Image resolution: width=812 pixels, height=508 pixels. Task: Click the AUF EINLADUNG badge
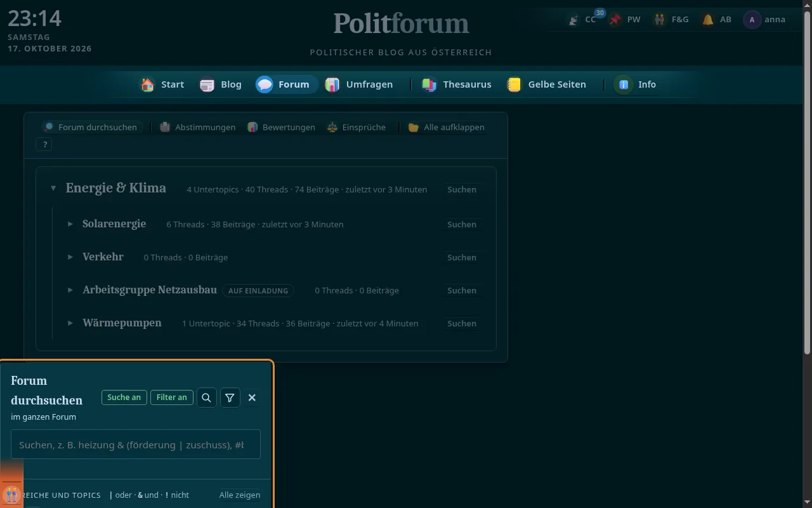[x=258, y=291]
